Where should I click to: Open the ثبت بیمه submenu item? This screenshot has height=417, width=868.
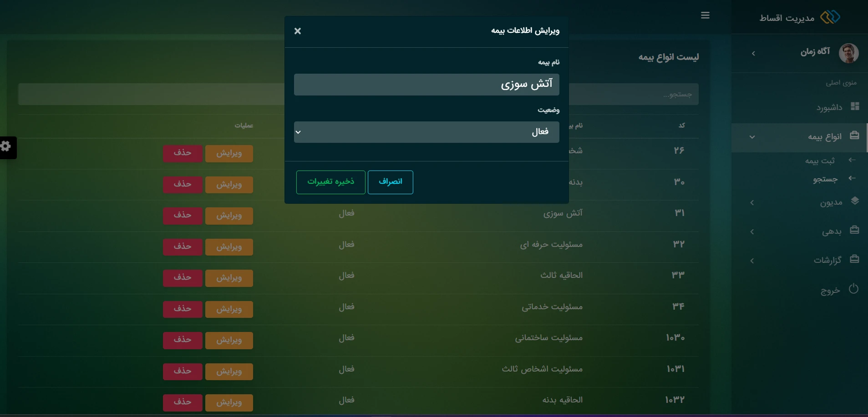pyautogui.click(x=820, y=161)
